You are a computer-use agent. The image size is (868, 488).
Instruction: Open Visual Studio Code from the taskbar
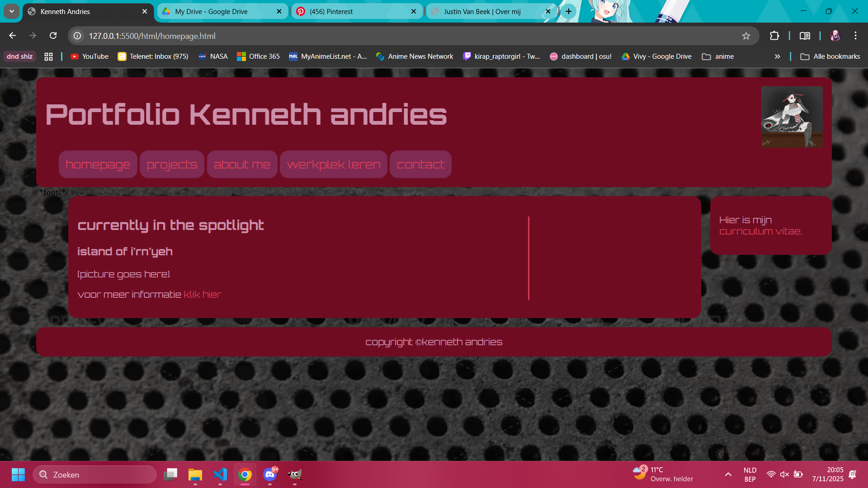220,474
